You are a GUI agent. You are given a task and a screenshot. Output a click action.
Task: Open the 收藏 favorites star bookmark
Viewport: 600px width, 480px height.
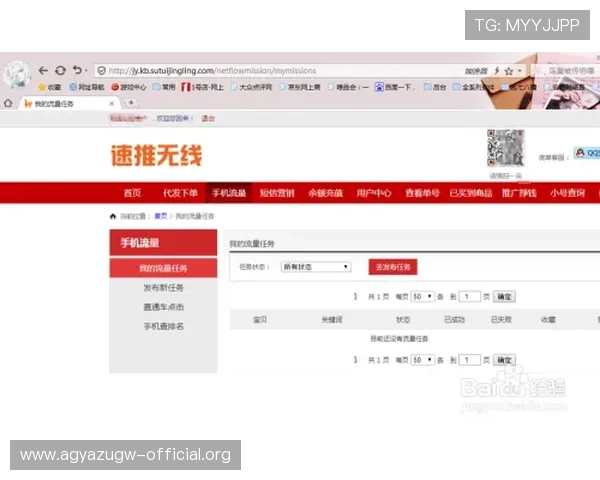point(50,87)
